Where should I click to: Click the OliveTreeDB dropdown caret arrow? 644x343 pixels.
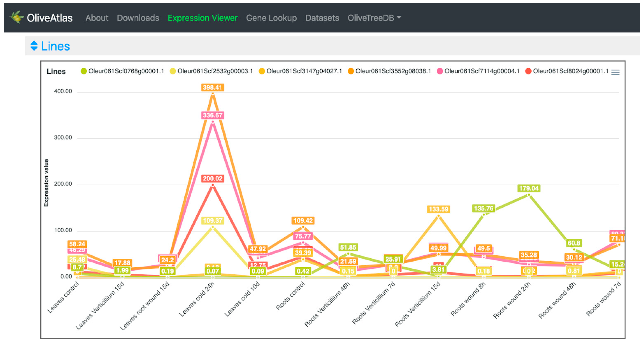click(x=399, y=17)
